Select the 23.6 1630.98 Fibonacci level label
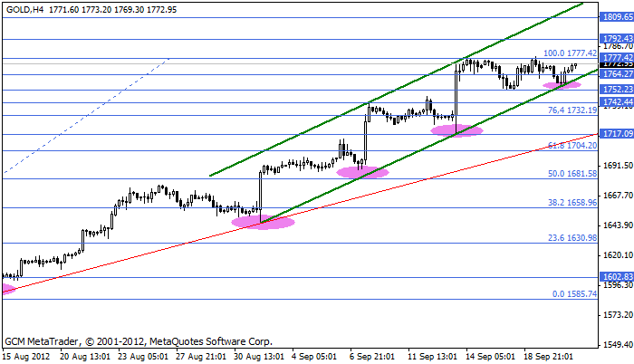 point(572,238)
